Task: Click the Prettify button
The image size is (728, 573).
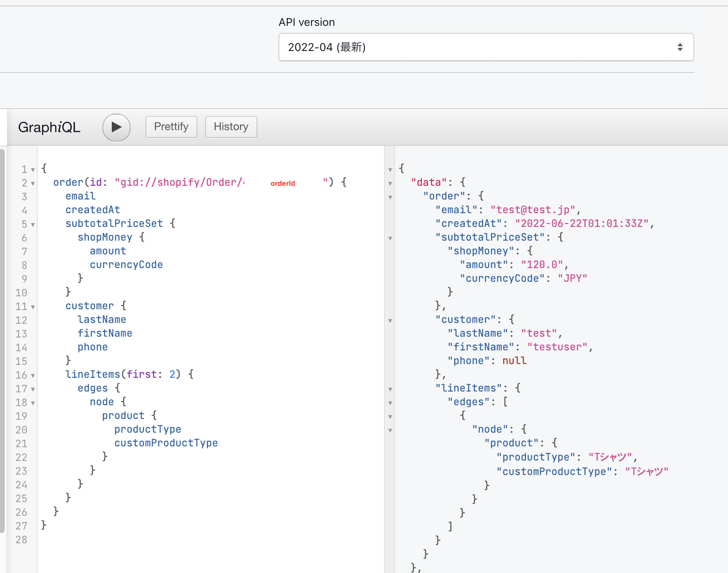Action: coord(171,127)
